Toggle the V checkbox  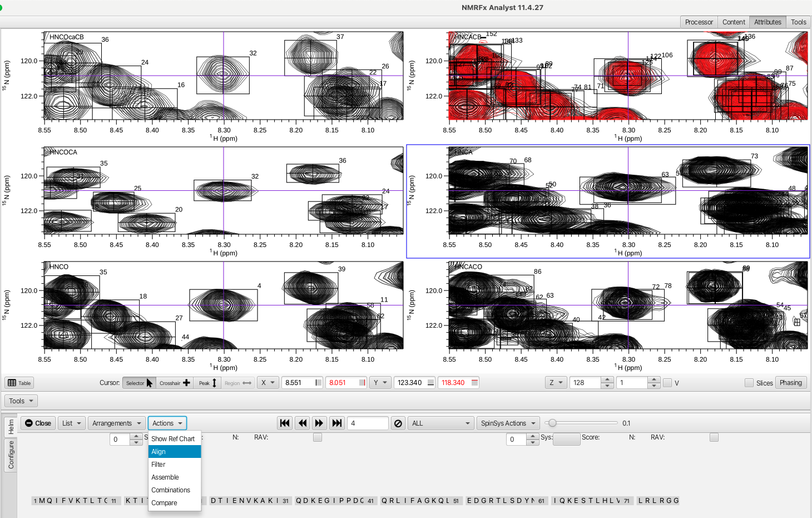point(667,383)
